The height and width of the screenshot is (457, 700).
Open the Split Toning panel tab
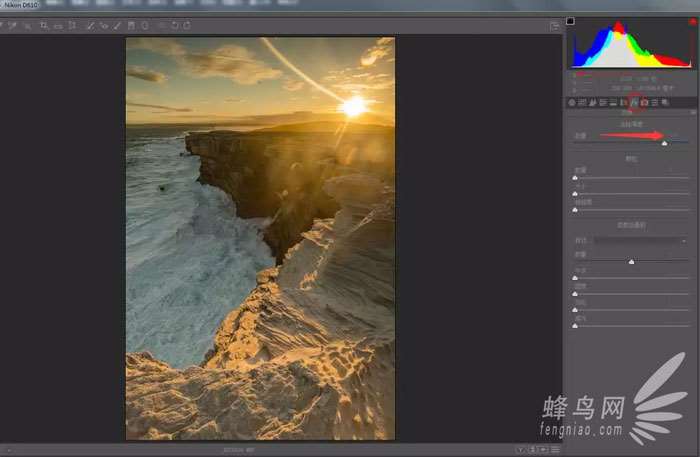coord(613,103)
